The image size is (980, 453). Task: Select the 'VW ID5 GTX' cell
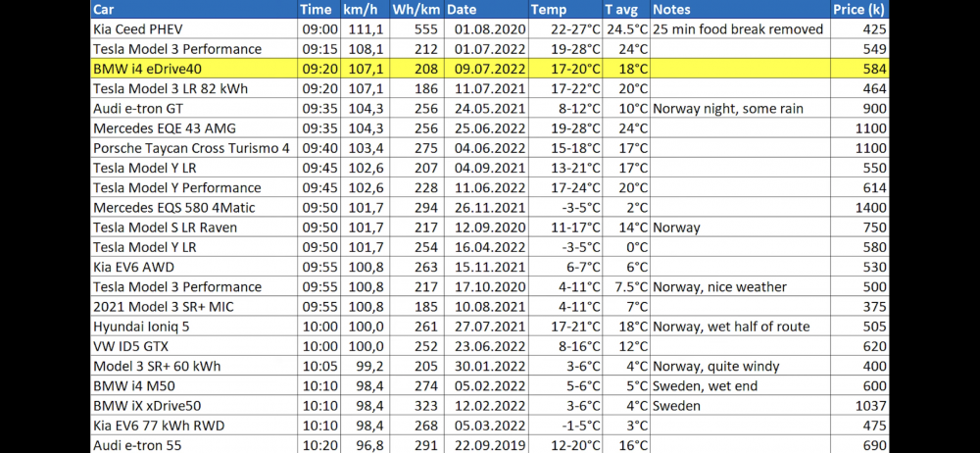[x=194, y=346]
